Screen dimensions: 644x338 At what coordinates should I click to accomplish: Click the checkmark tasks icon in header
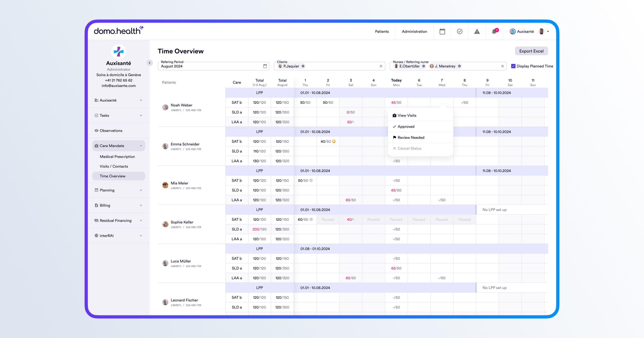459,31
